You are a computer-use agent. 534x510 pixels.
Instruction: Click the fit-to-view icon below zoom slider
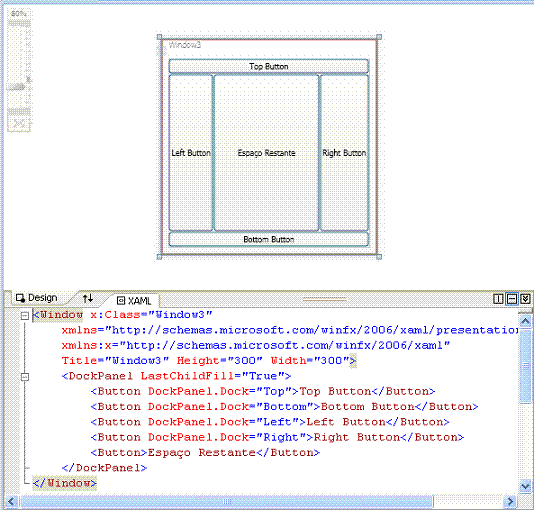(19, 124)
